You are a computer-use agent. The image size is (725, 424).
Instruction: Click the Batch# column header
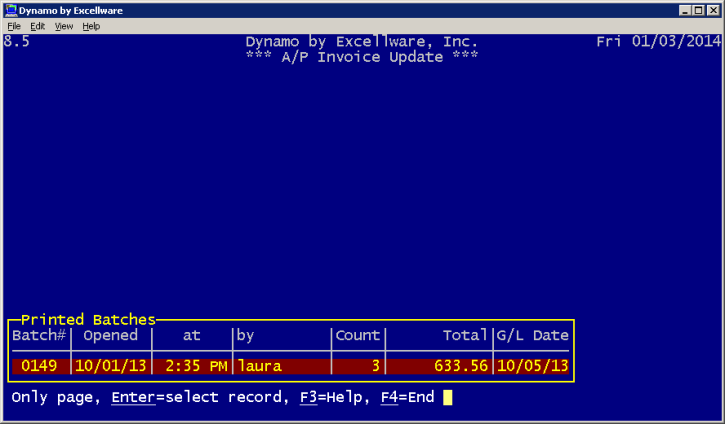coord(39,335)
